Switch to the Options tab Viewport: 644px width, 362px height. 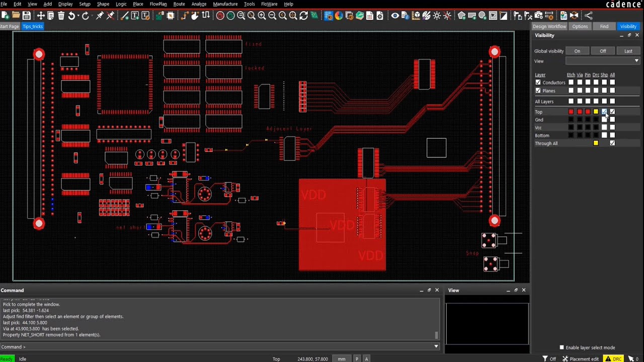coord(580,26)
